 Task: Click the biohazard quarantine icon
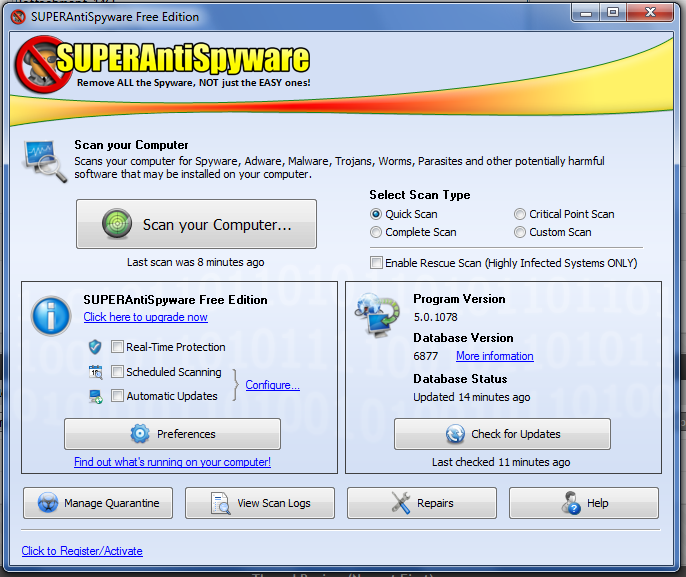(48, 503)
